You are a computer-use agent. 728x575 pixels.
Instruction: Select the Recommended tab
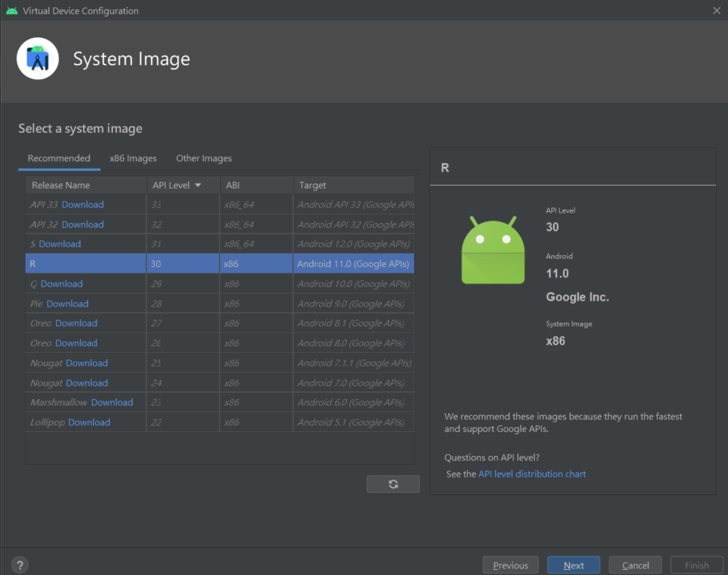(x=59, y=158)
